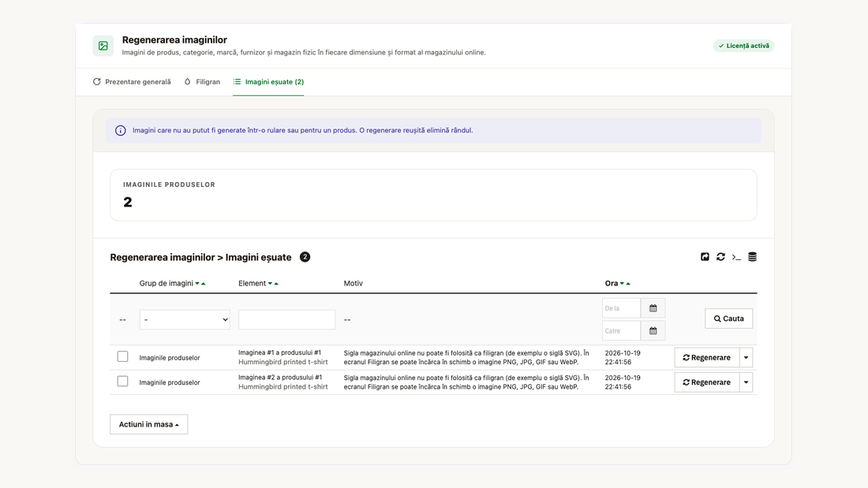Show the SQL query terminal icon
The width and height of the screenshot is (868, 488).
[x=736, y=257]
